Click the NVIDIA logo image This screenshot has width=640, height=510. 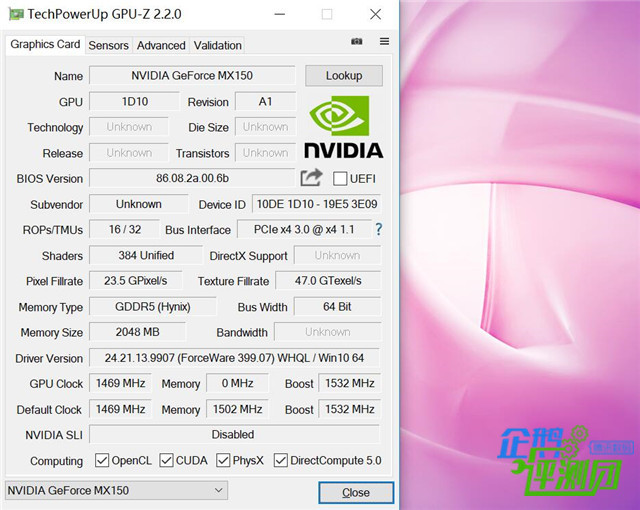tap(343, 127)
